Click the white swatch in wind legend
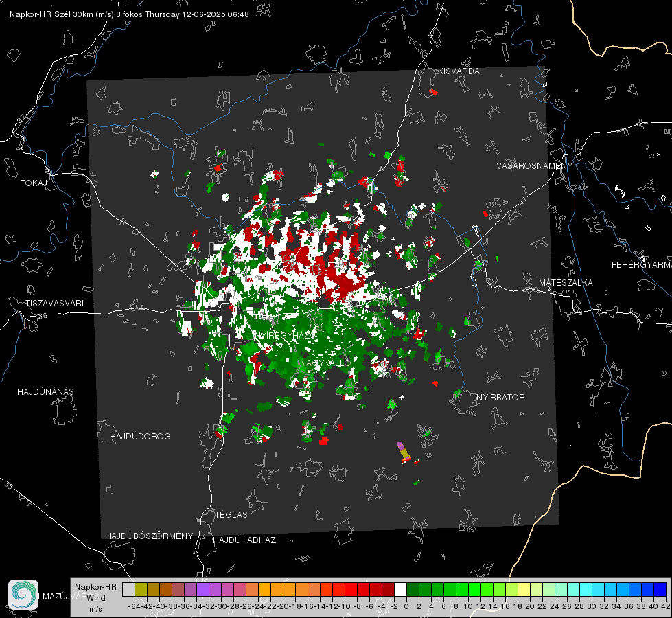 (400, 590)
